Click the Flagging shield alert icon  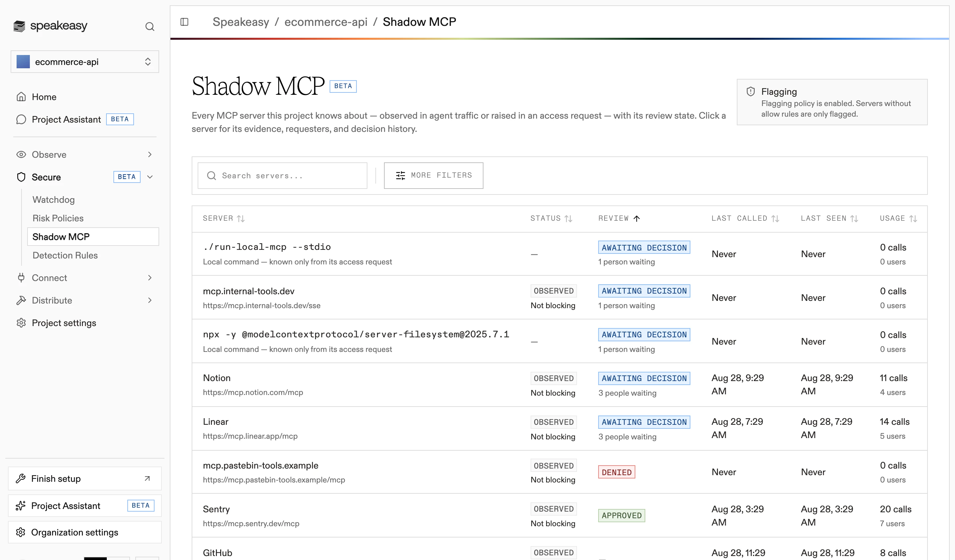coord(751,91)
